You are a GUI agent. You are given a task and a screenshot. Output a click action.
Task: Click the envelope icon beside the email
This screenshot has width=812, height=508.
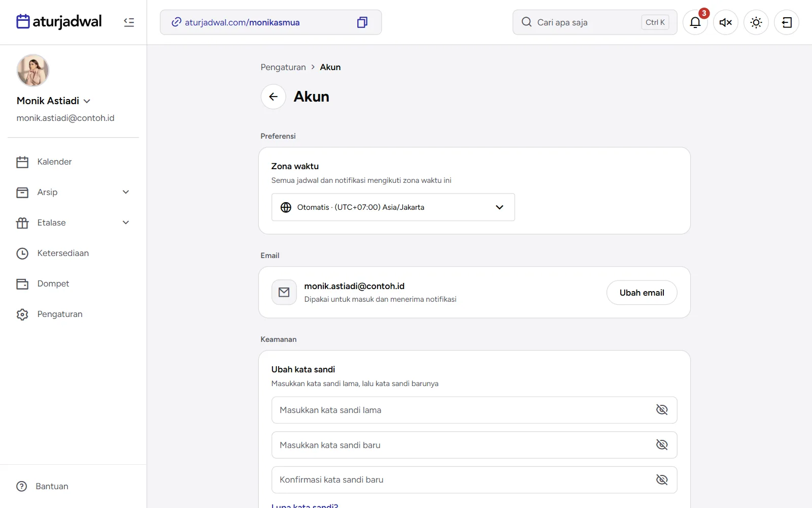(284, 293)
